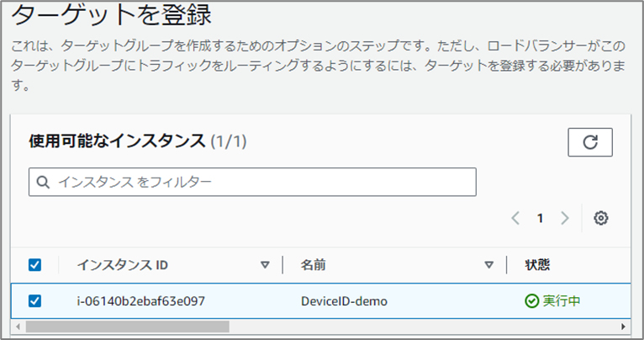
Task: Click the instance ID text i-06140b2ebaf63e097
Action: click(141, 300)
